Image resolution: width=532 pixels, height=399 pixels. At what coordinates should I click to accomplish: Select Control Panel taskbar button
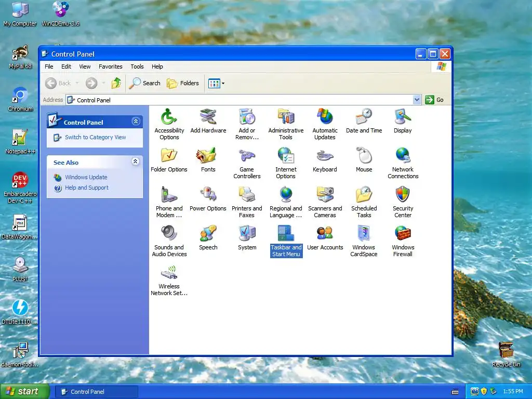pyautogui.click(x=97, y=392)
